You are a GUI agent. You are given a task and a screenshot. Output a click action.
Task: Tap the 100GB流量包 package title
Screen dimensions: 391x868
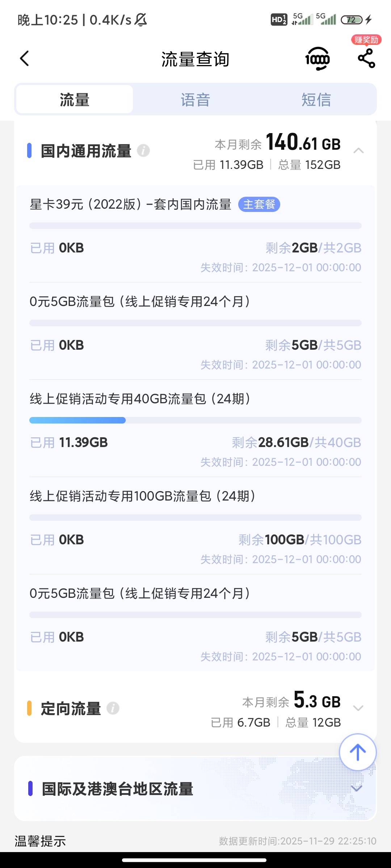click(143, 496)
